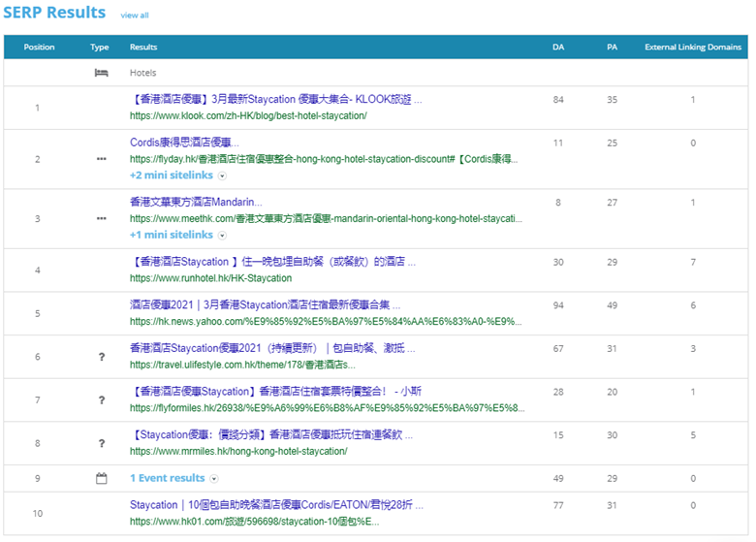Click the 1 Event results link
This screenshot has height=542, width=756.
pos(168,478)
